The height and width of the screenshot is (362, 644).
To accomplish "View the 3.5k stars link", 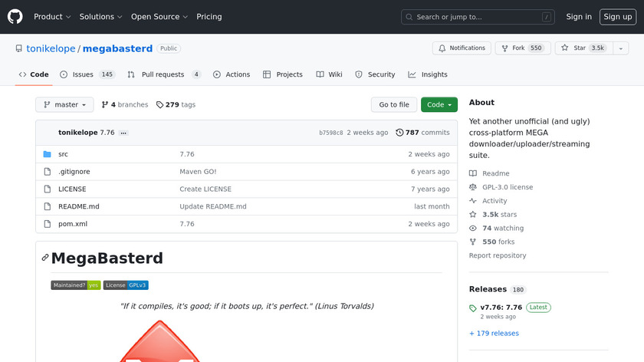I will click(493, 215).
